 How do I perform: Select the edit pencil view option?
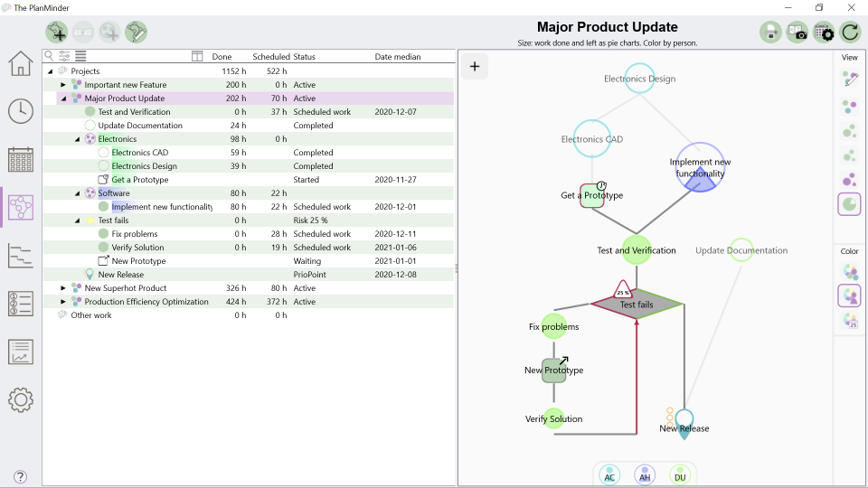coord(850,79)
